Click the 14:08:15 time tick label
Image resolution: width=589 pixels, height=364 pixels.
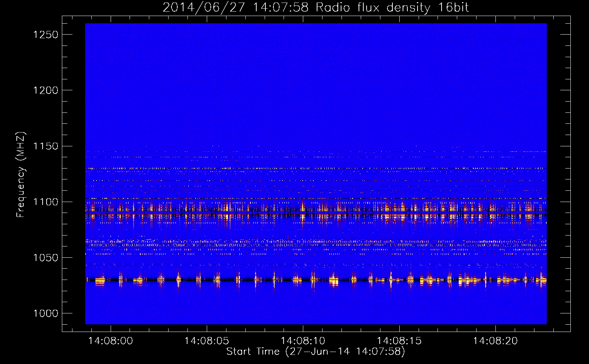pyautogui.click(x=399, y=341)
